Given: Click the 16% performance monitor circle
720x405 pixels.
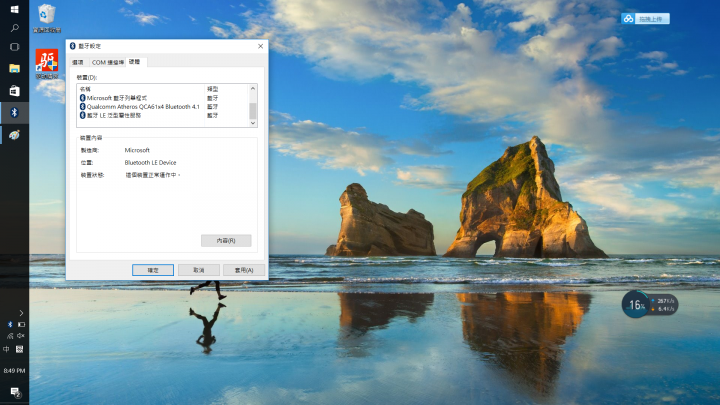Looking at the screenshot, I should click(x=636, y=304).
